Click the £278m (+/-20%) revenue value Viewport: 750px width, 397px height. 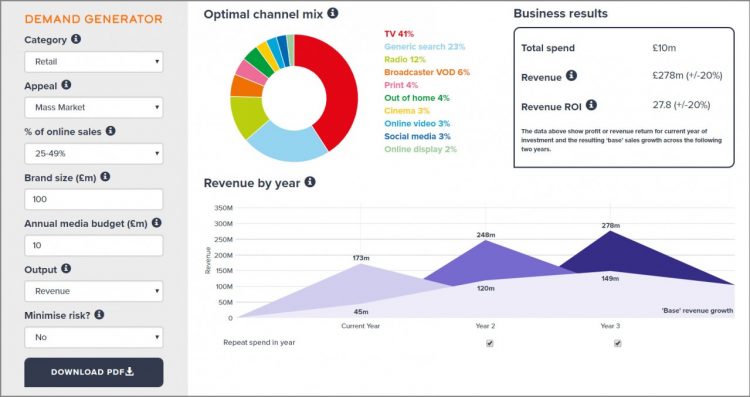coord(687,76)
